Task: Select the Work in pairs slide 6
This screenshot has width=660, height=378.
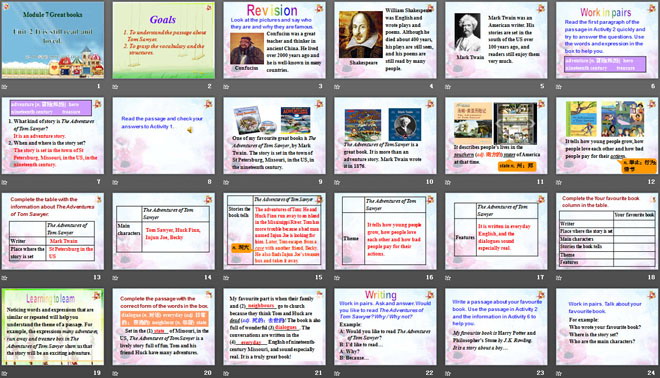Action: click(607, 40)
